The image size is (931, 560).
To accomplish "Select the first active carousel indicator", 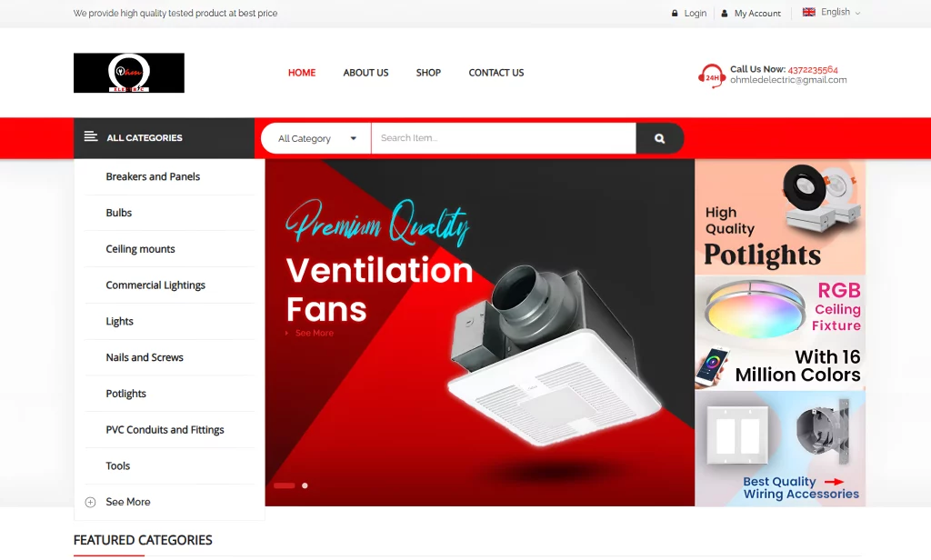I will coord(284,485).
